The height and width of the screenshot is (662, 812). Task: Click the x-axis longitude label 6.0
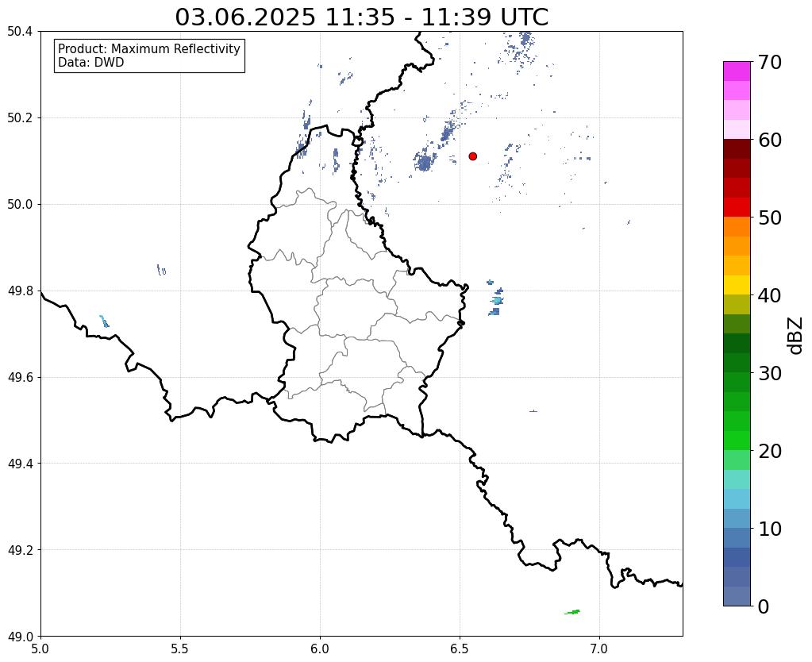(x=320, y=649)
